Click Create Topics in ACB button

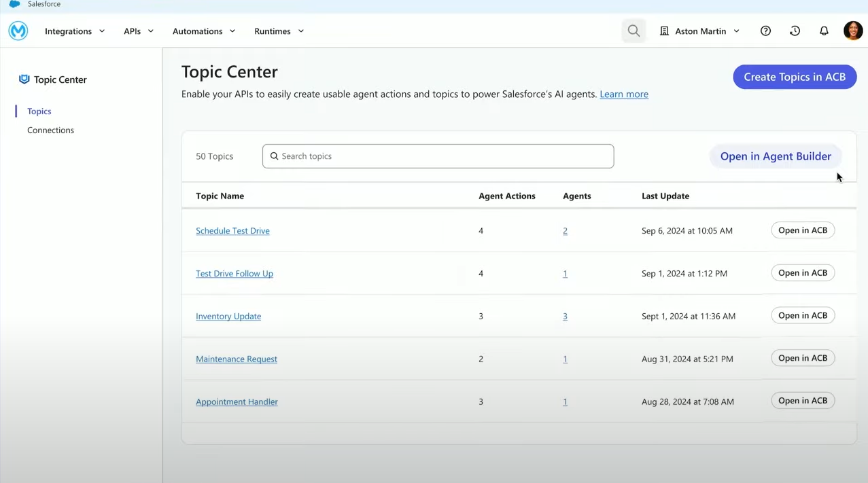point(795,77)
